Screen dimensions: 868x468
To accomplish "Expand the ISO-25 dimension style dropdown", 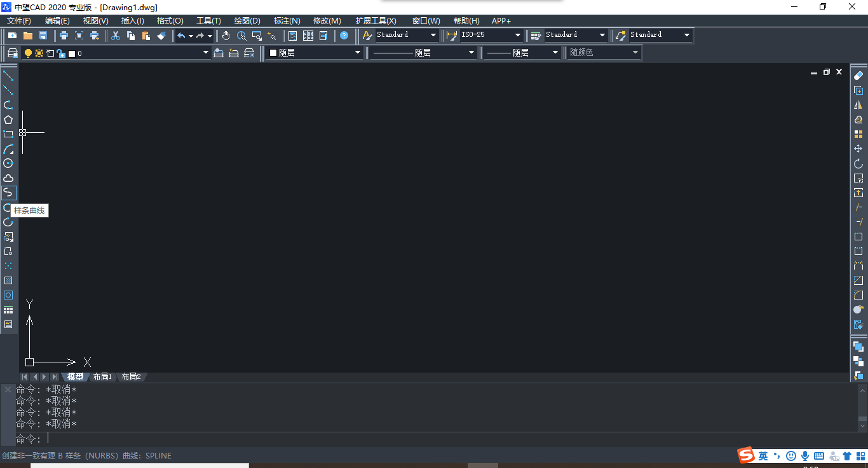I will point(518,35).
